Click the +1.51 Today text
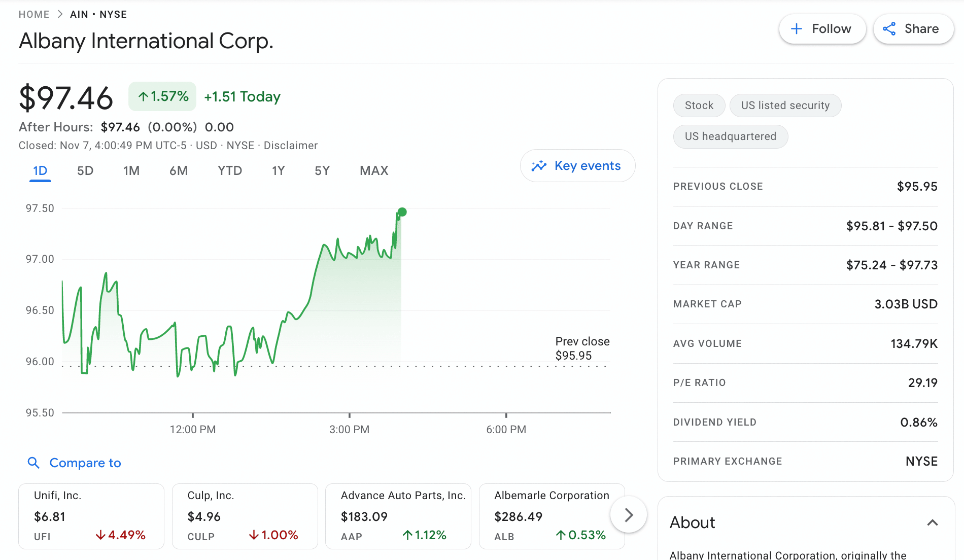Viewport: 964px width, 560px height. coord(242,96)
